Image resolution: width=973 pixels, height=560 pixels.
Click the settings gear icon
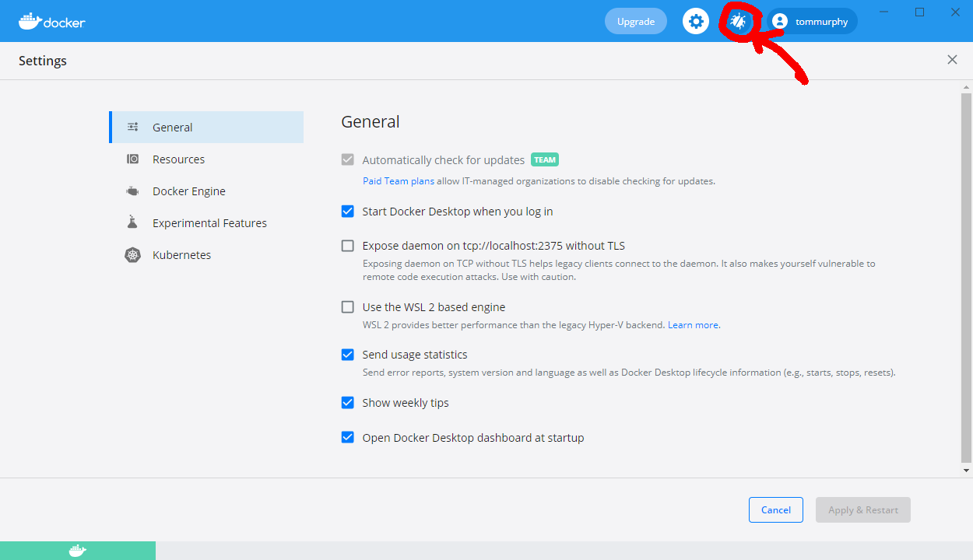click(x=696, y=22)
